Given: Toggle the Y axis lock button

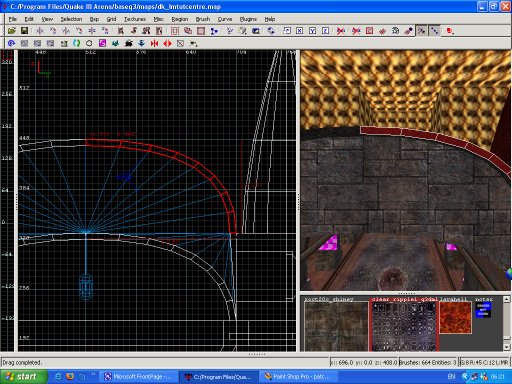Looking at the screenshot, I should click(x=312, y=31).
